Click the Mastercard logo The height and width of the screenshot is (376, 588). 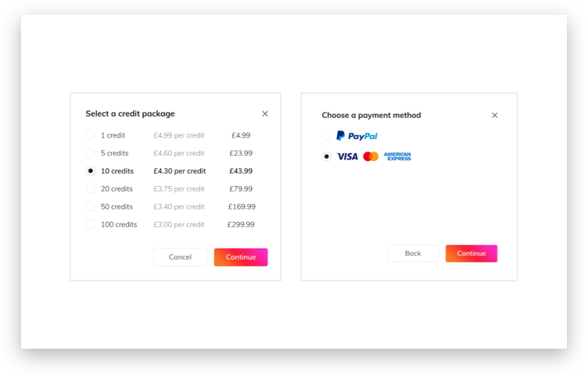click(x=371, y=156)
